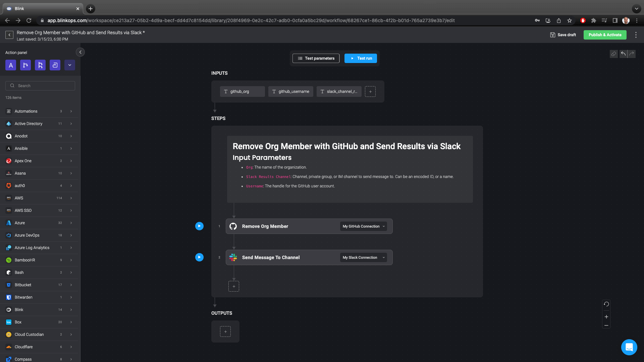The image size is (644, 362).
Task: Undo the last canvas change
Action: click(623, 54)
